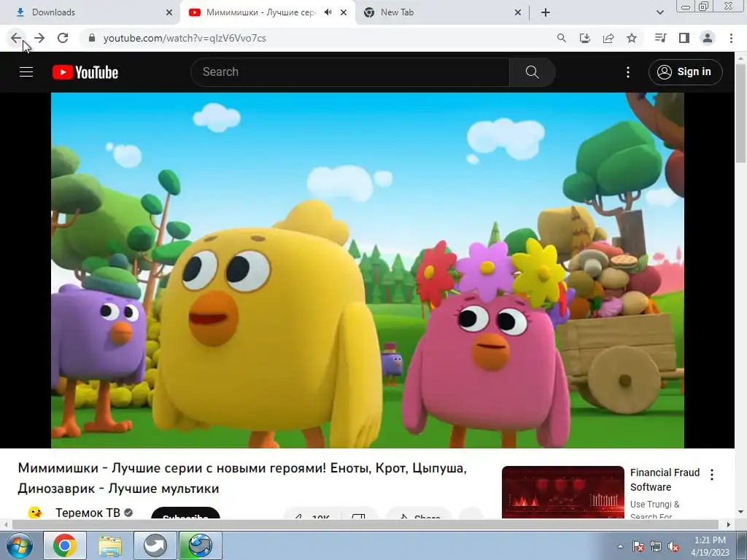Open Chrome from the taskbar

(x=65, y=545)
